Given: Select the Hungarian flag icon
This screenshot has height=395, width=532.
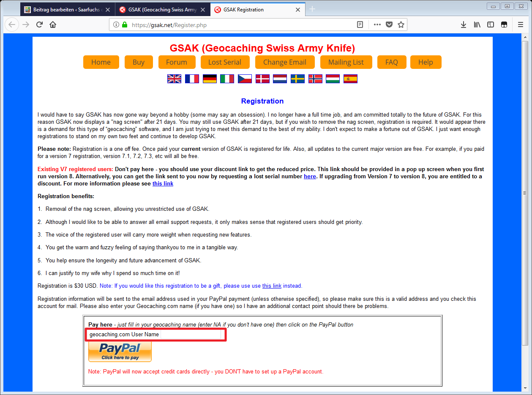Looking at the screenshot, I should point(333,79).
